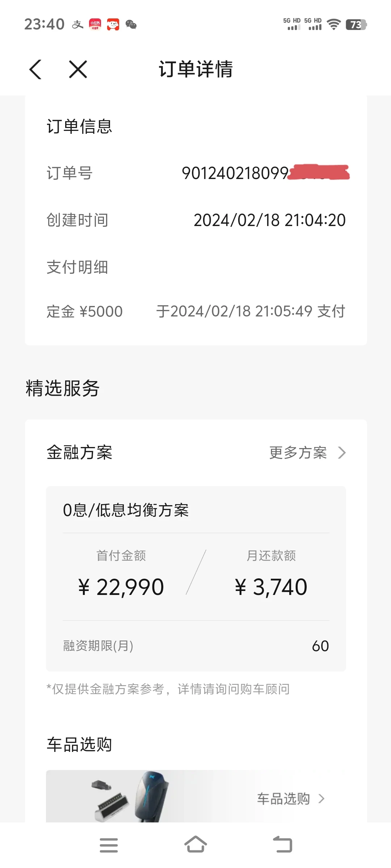Expand 更多方案 chevron arrow
Viewport: 391px width, 868px height.
(342, 452)
